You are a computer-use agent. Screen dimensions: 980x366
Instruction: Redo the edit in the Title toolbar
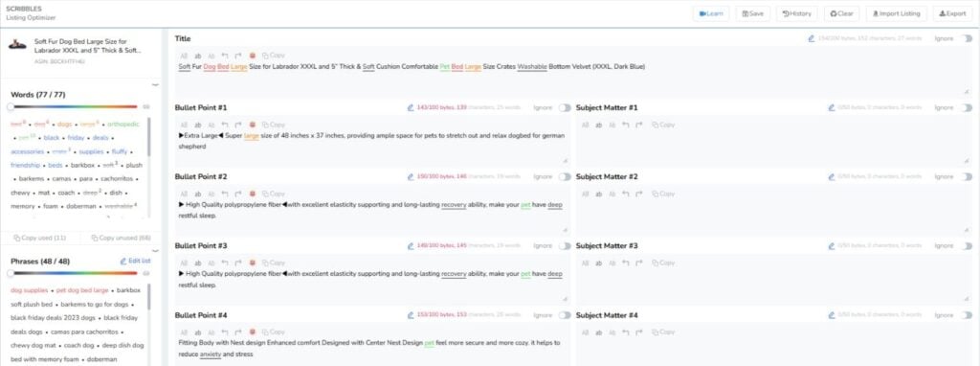pos(238,56)
